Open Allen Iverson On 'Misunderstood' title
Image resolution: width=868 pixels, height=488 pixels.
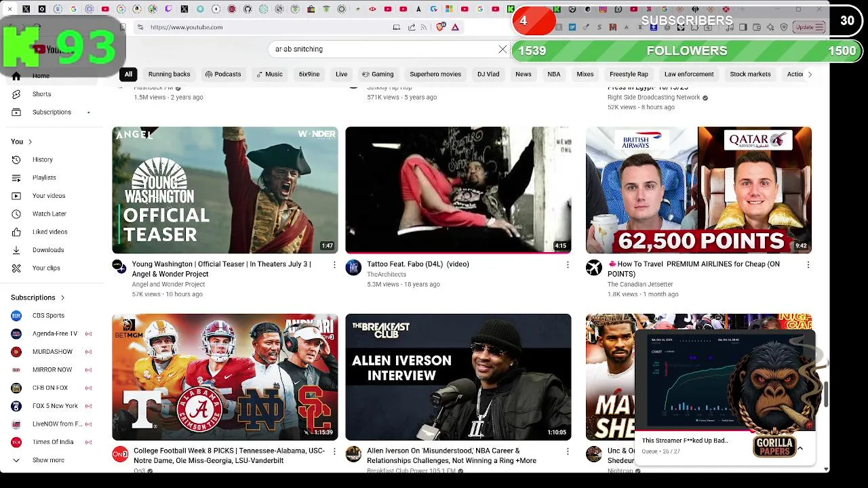[452, 455]
